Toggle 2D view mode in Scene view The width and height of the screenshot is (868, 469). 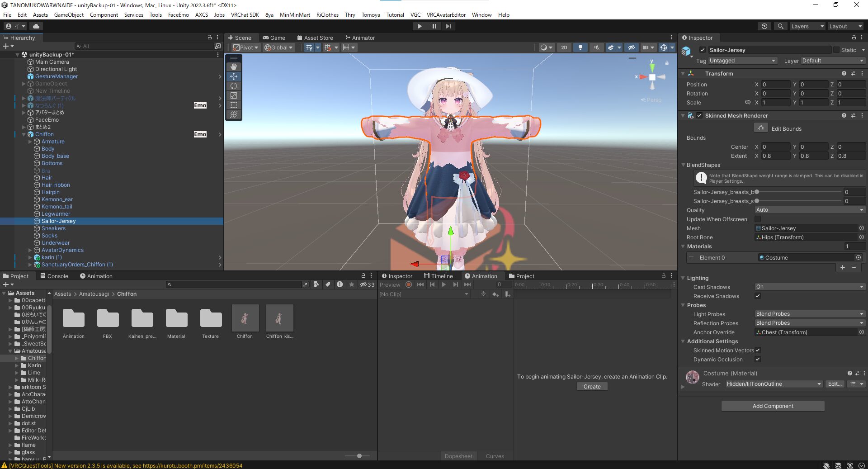coord(564,47)
